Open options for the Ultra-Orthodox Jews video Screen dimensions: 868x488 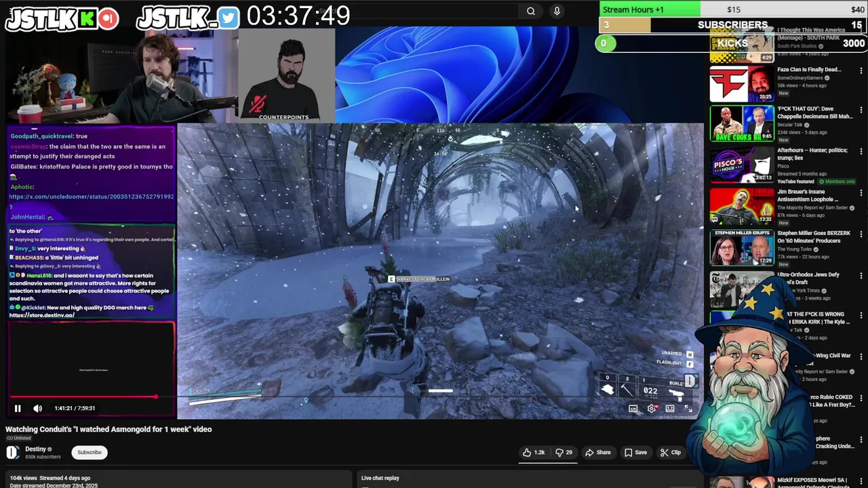click(x=861, y=276)
